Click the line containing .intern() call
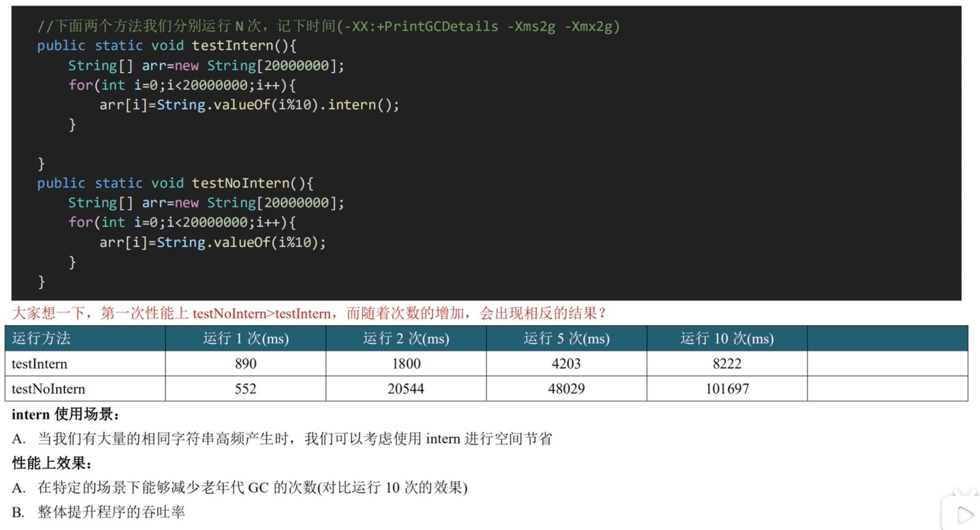 (249, 105)
